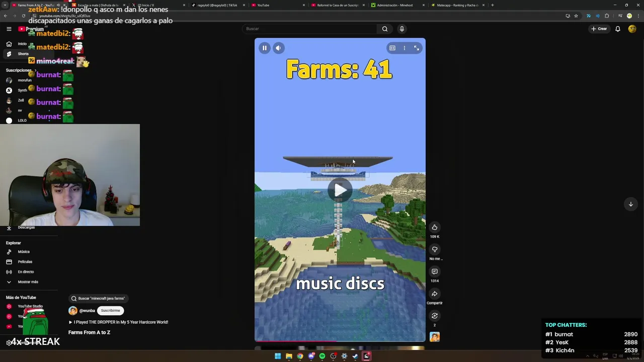The width and height of the screenshot is (644, 362).
Task: Open YouTube notifications bell
Action: (618, 29)
